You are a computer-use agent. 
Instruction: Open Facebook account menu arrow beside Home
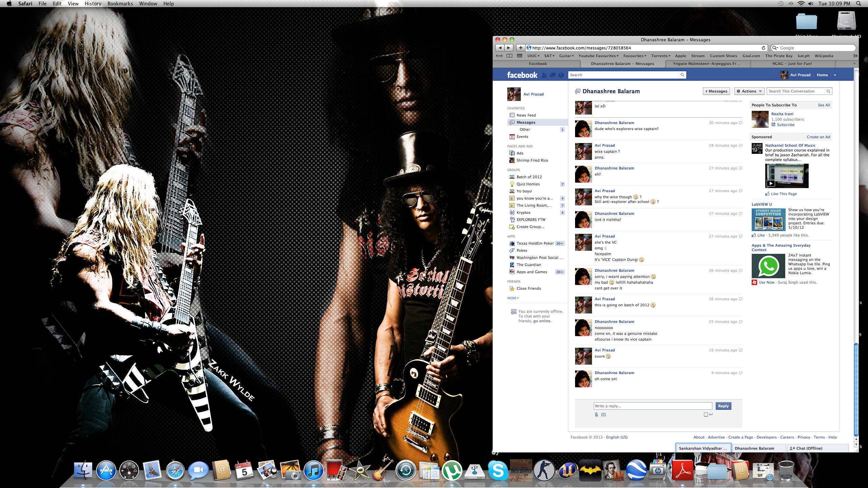[x=835, y=75]
